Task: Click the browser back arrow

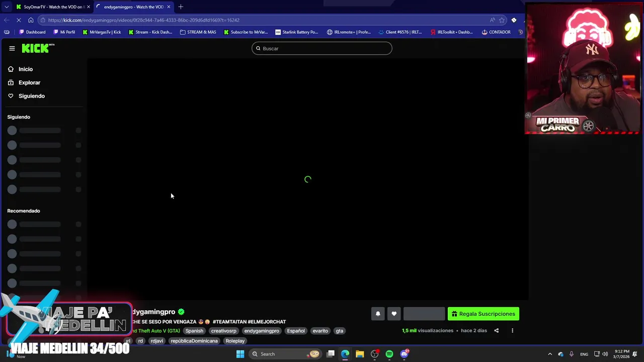Action: pyautogui.click(x=6, y=20)
